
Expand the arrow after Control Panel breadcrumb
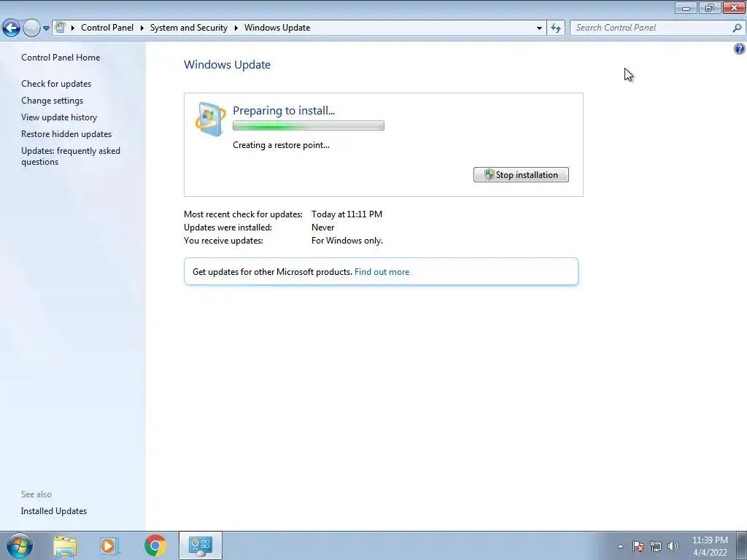coord(142,28)
